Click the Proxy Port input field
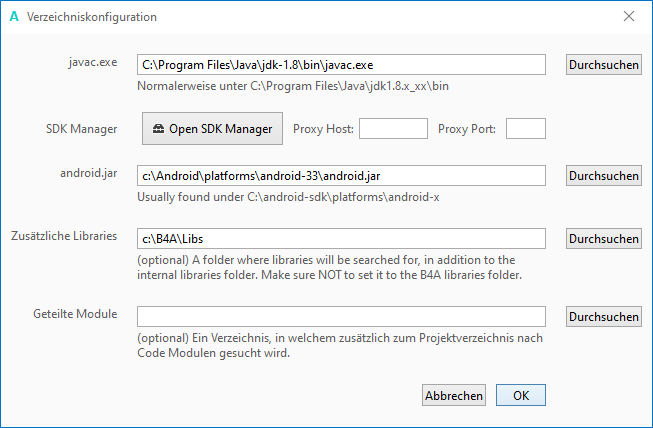This screenshot has height=428, width=653. click(x=526, y=129)
